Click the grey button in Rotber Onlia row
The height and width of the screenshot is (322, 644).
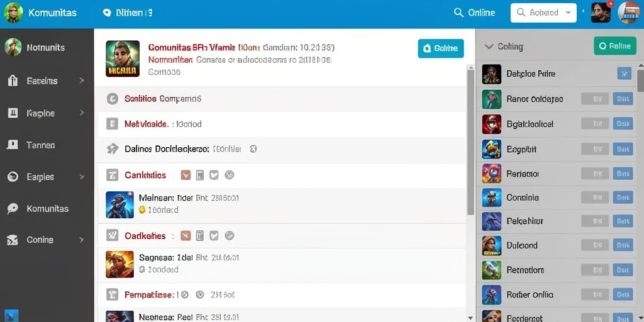595,294
